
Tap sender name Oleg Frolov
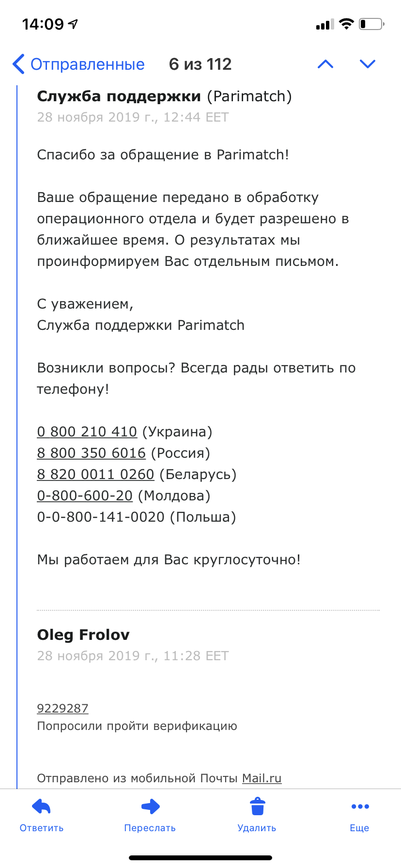click(x=83, y=635)
